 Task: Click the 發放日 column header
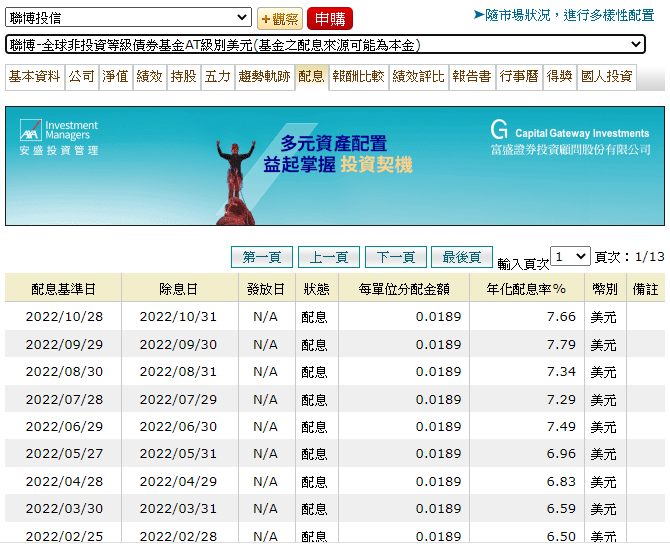(x=266, y=289)
